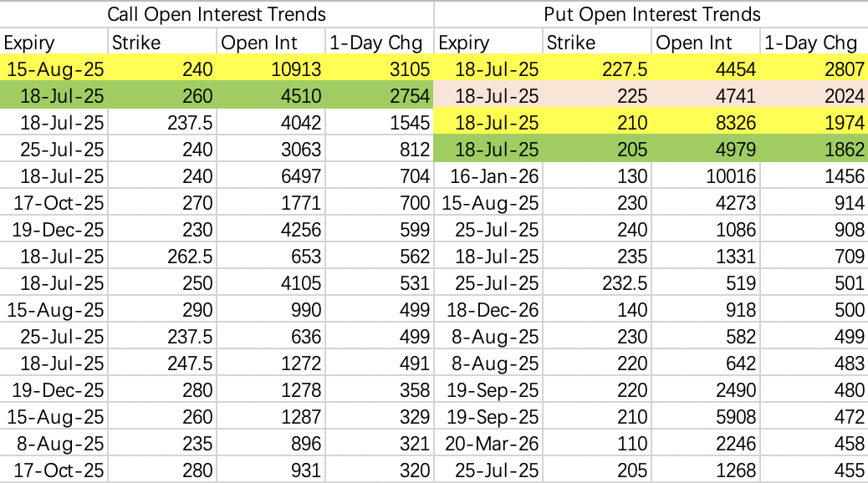868x483 pixels.
Task: Select call open interest 6497 cell
Action: click(271, 176)
